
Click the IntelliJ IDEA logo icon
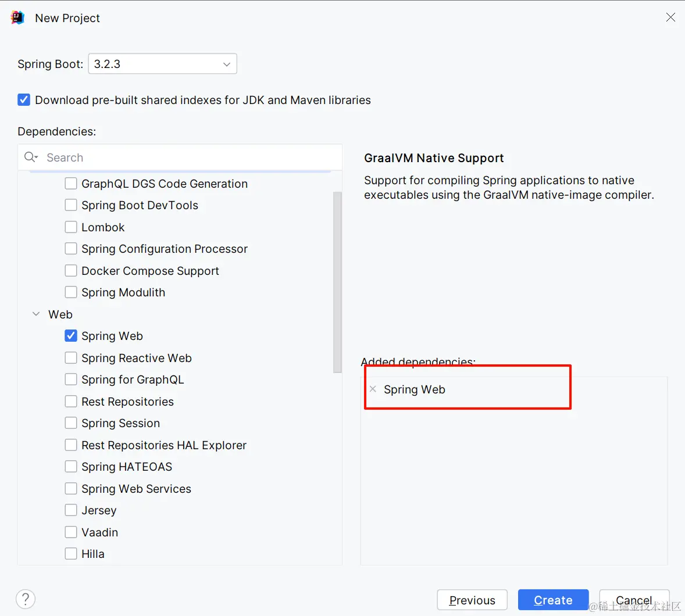tap(17, 17)
